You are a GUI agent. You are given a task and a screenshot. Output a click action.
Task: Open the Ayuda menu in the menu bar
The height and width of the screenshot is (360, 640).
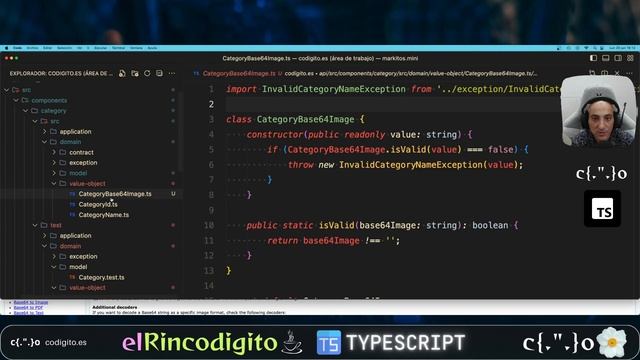(152, 48)
